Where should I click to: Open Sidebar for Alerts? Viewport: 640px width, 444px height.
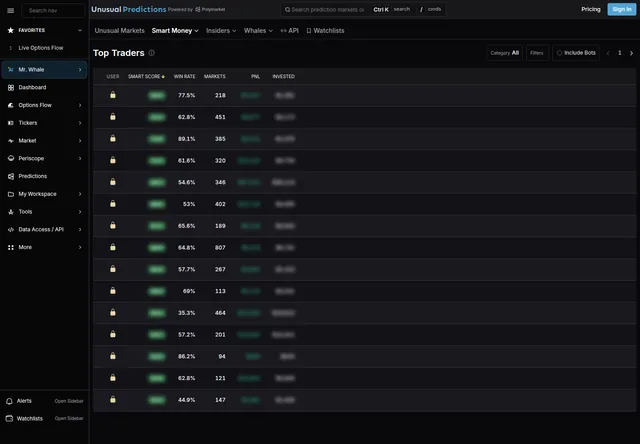coord(69,401)
